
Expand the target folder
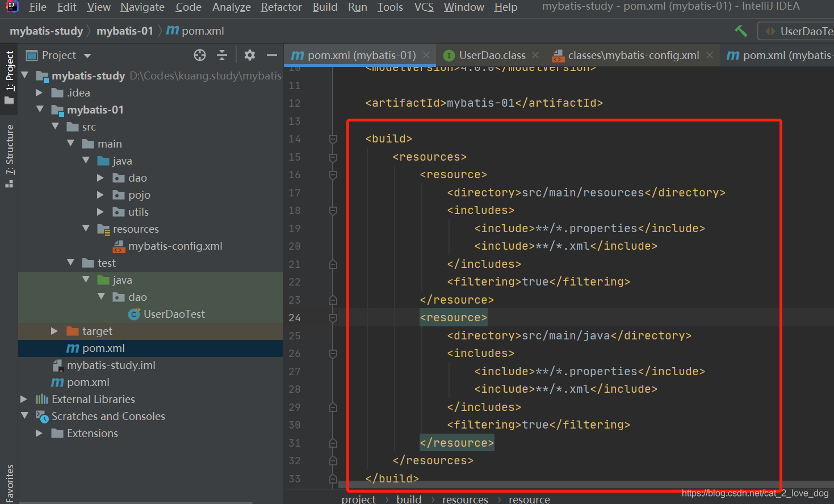(x=55, y=331)
